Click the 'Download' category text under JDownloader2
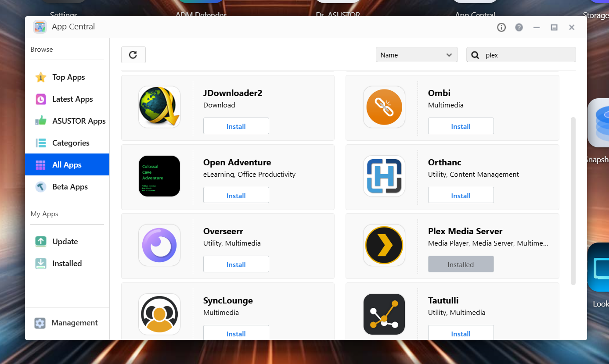The height and width of the screenshot is (364, 609). click(x=219, y=105)
